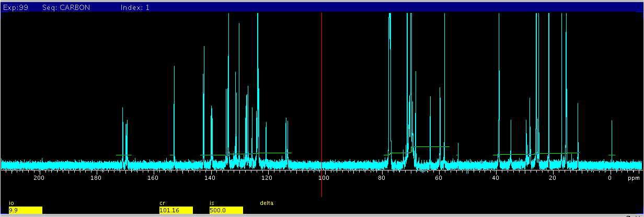Click the 140 ppm axis label
Viewport: 644px width, 217px height.
pos(210,178)
